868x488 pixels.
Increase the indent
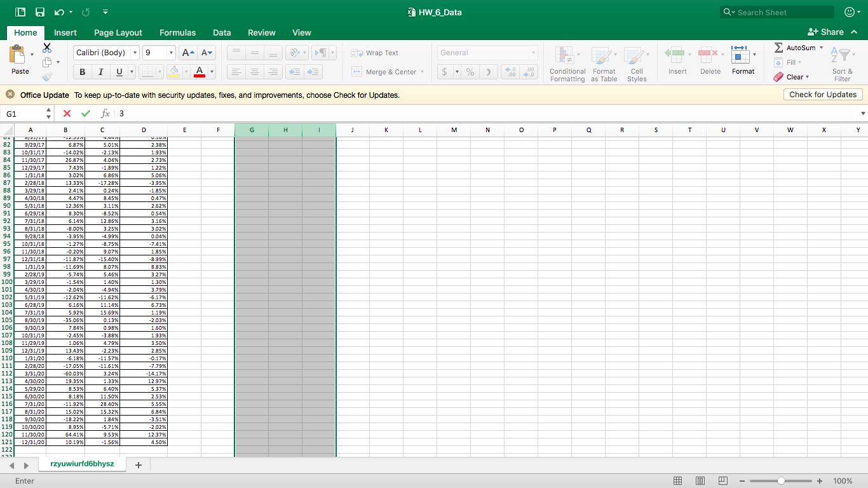(x=313, y=72)
